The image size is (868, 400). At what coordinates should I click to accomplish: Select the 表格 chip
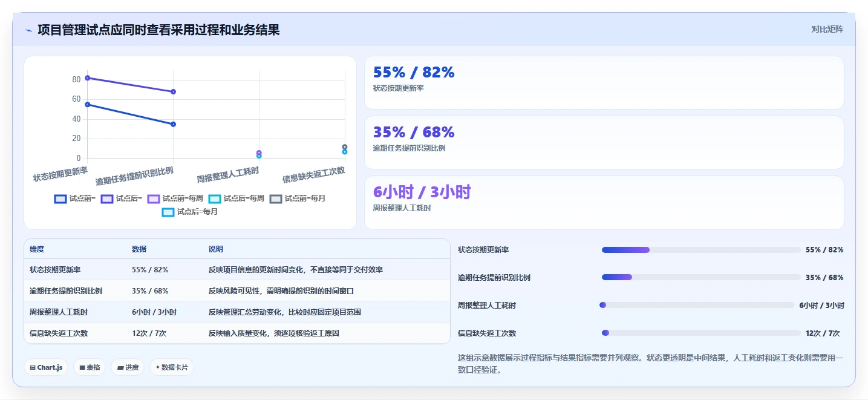[90, 367]
